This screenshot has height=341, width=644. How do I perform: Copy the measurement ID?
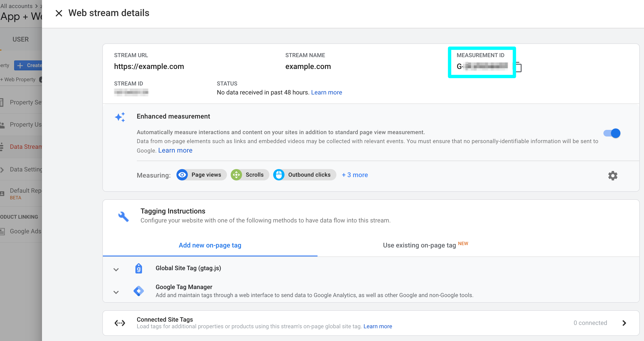[x=519, y=67]
